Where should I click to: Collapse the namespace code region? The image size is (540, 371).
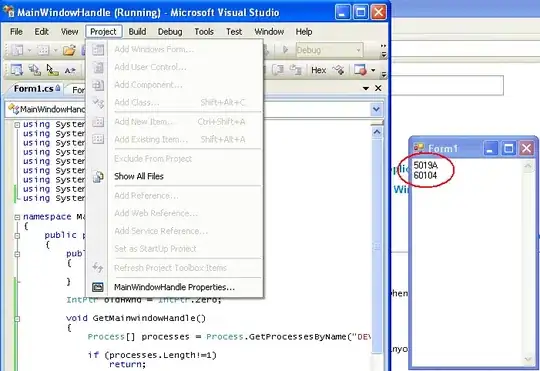tap(17, 217)
